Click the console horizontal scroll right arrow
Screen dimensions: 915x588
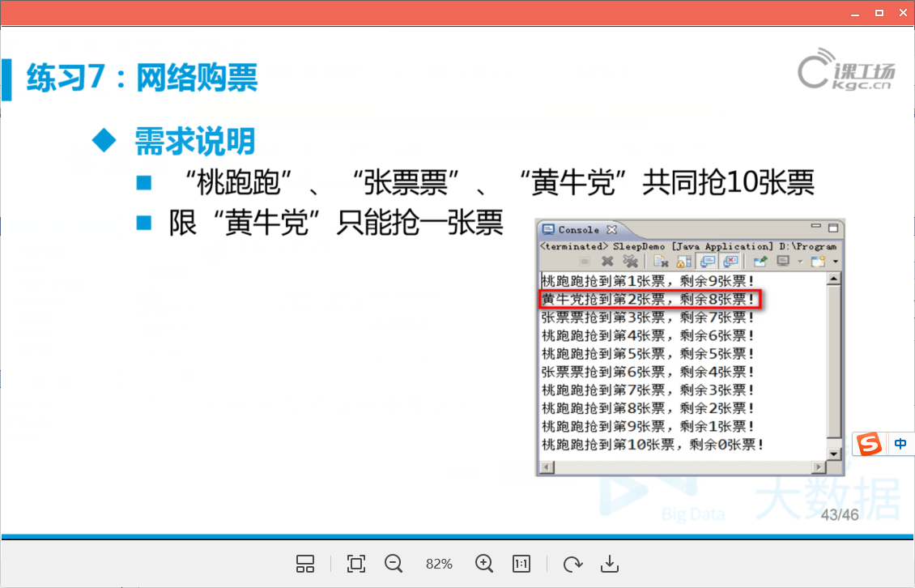click(819, 467)
